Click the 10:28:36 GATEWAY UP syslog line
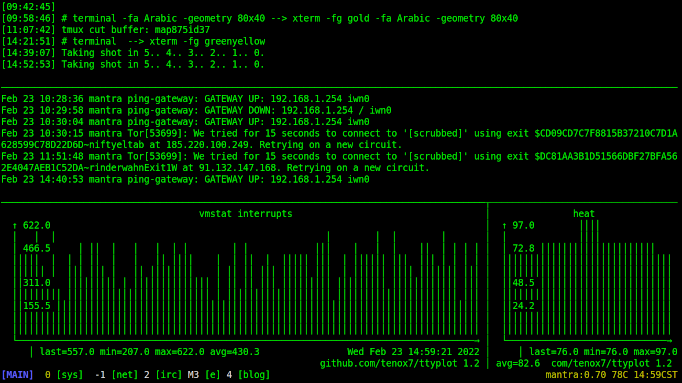682x383 pixels. pos(185,99)
